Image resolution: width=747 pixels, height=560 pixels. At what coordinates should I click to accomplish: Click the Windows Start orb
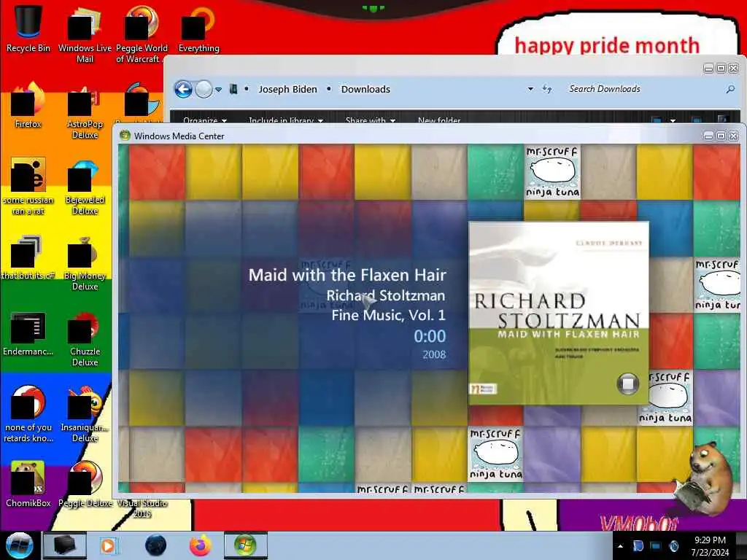point(19,545)
